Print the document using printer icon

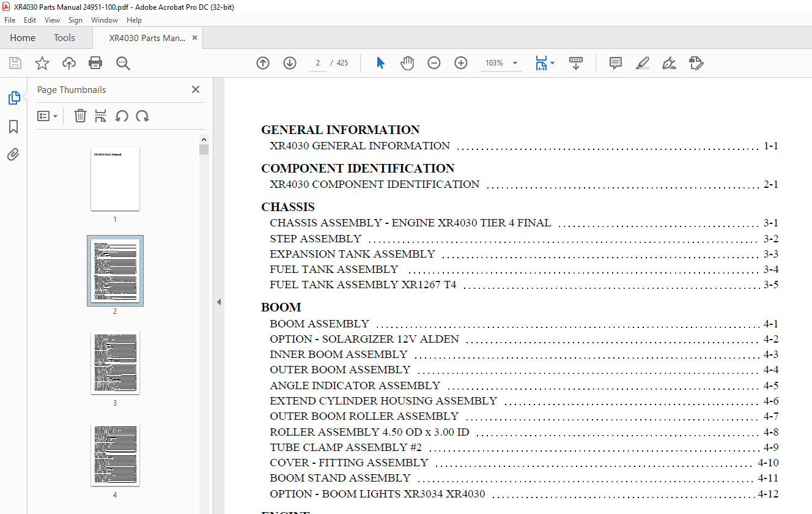[95, 63]
